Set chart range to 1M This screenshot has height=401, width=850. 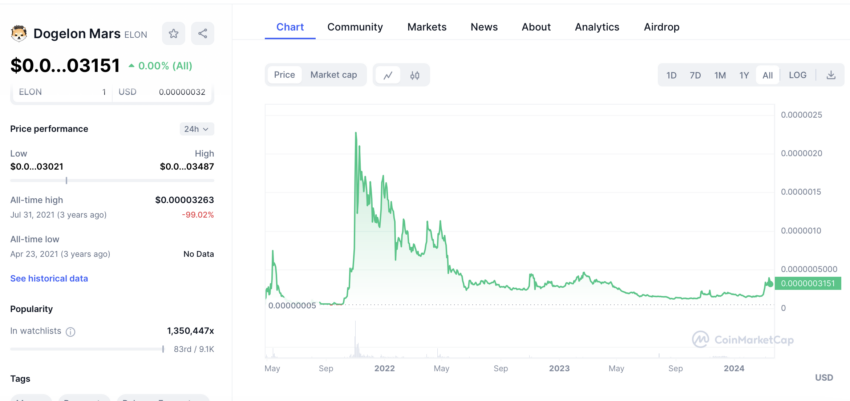tap(720, 75)
